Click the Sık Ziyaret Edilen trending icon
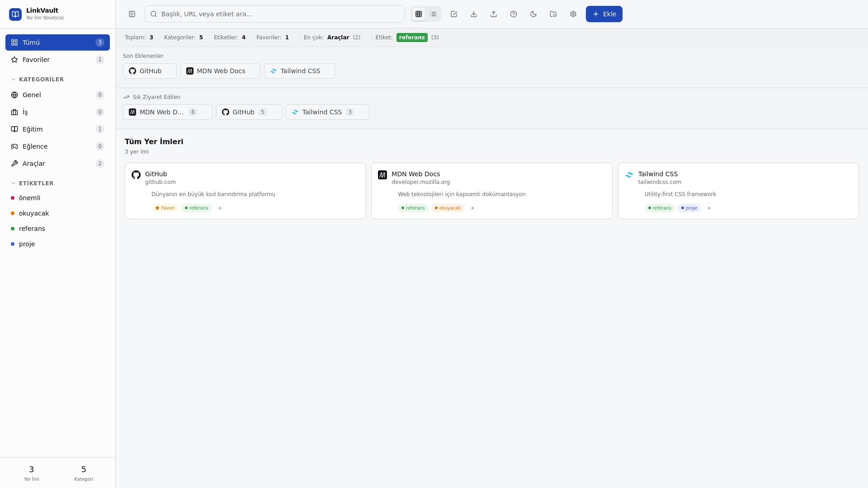The width and height of the screenshot is (868, 488). click(x=126, y=97)
